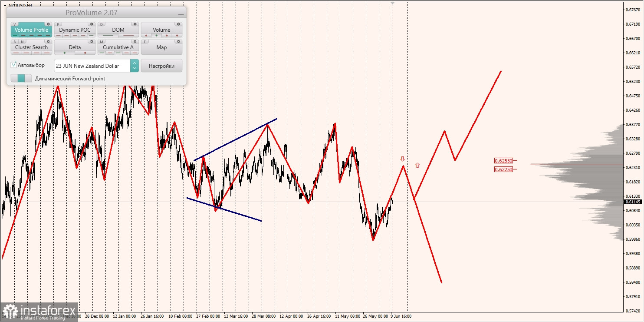Open the contract selector stepper arrows
644x322 pixels.
(135, 66)
